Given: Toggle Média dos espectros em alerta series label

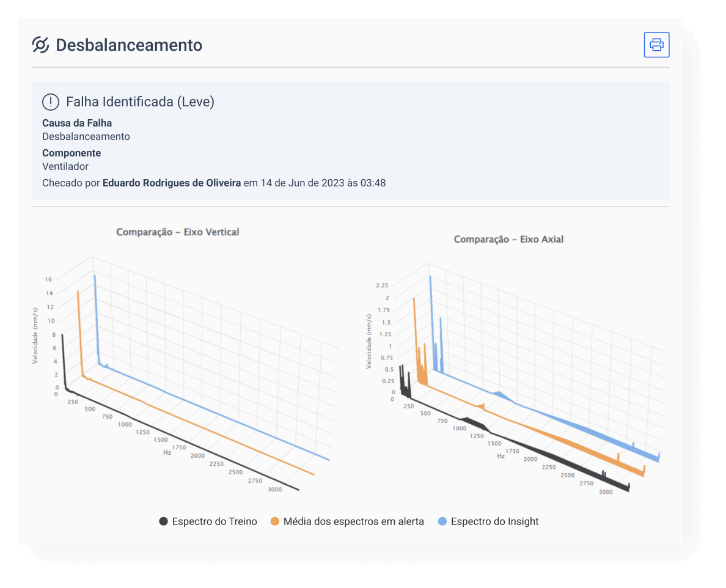Looking at the screenshot, I should [353, 521].
